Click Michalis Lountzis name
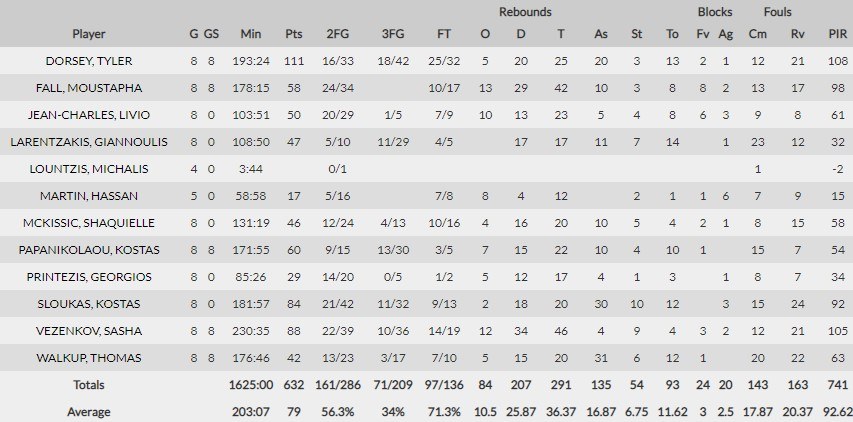This screenshot has width=853, height=422. [x=88, y=168]
